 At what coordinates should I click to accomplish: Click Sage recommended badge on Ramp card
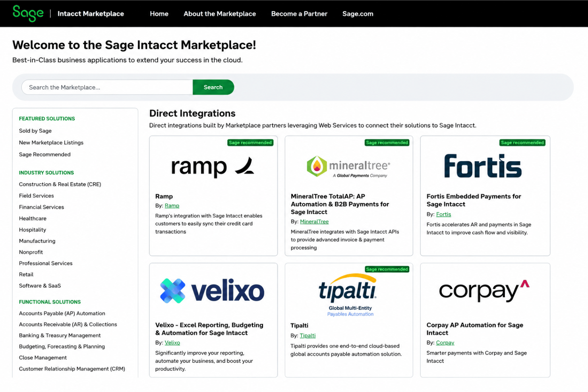click(250, 143)
